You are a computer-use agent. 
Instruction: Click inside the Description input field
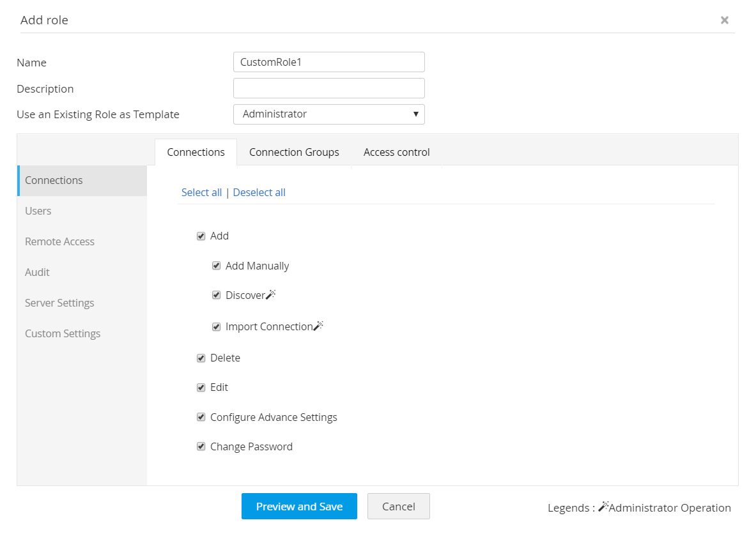[328, 88]
